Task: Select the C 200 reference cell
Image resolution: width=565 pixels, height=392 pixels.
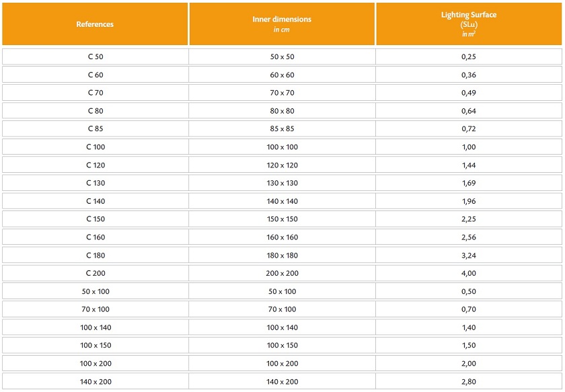Action: pos(95,273)
